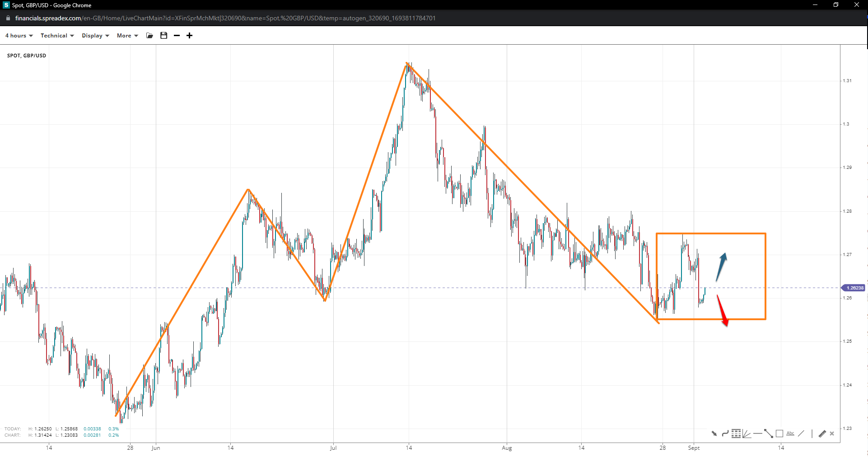This screenshot has width=868, height=457.
Task: Open the 4 hours timeframe dropdown
Action: click(x=19, y=36)
